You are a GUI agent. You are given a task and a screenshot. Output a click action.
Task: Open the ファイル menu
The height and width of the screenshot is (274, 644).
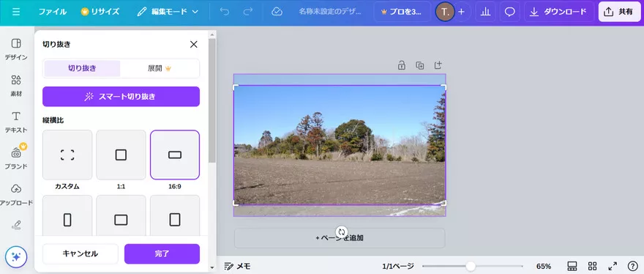pos(53,12)
